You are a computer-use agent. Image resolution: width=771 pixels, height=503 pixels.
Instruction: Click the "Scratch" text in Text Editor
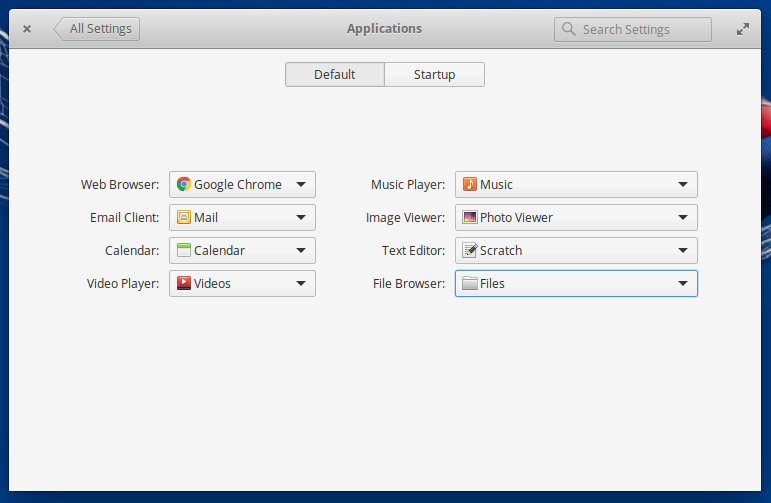[501, 250]
